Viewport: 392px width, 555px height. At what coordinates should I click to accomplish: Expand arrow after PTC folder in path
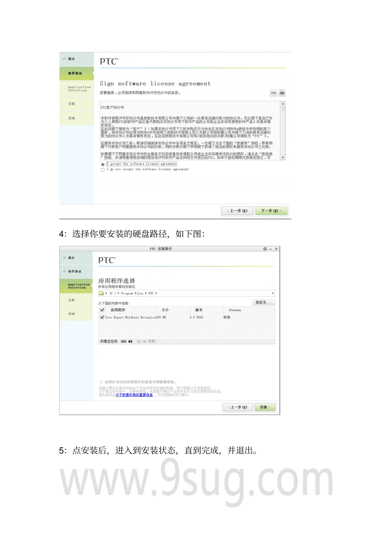(x=156, y=293)
